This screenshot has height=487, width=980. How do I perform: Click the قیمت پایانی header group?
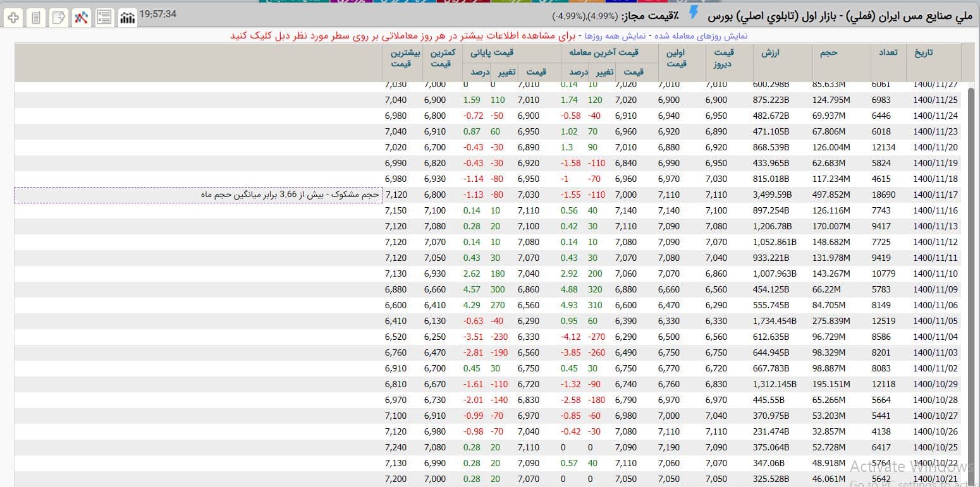pos(492,52)
